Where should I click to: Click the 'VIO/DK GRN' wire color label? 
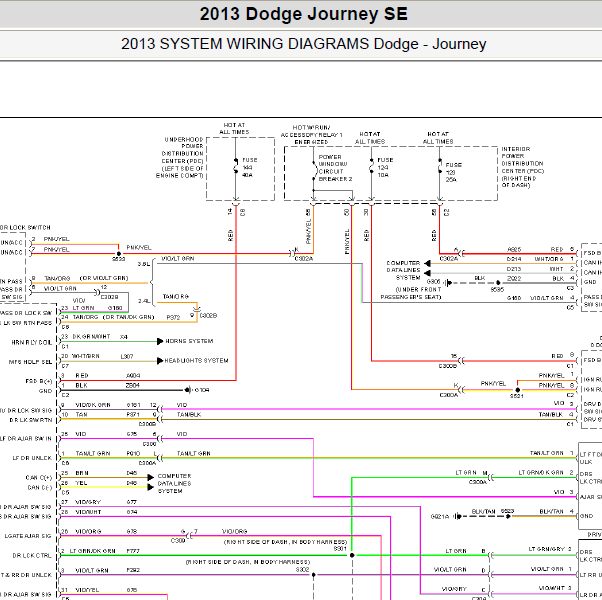pyautogui.click(x=93, y=405)
